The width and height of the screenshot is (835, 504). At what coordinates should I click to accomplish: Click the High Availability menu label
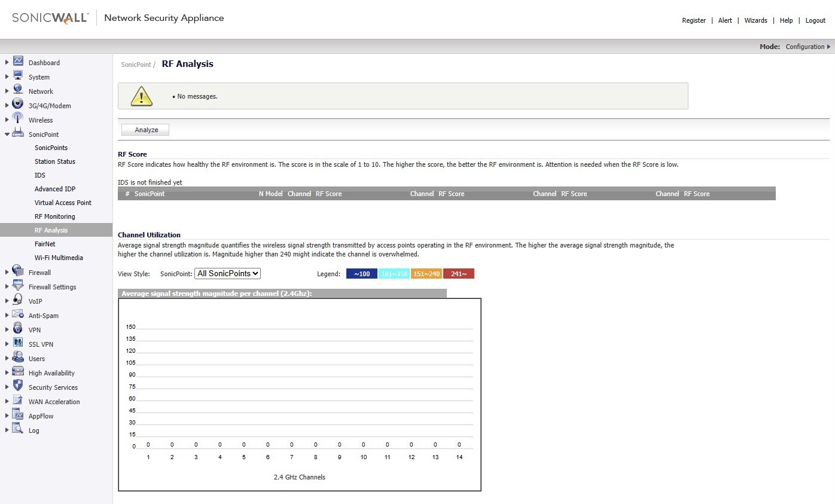click(x=51, y=373)
